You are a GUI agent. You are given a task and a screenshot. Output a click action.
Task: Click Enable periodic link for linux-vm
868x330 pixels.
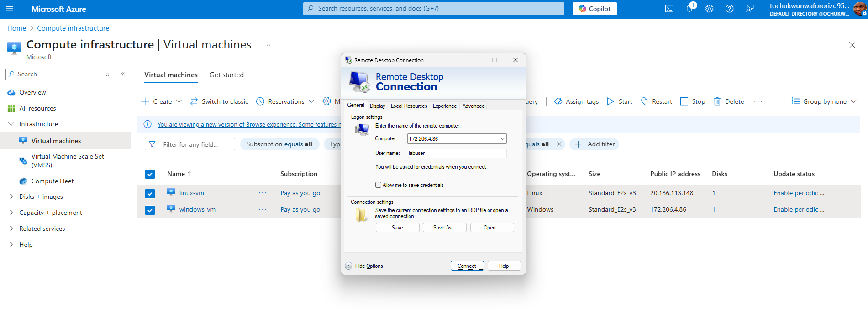coord(799,193)
